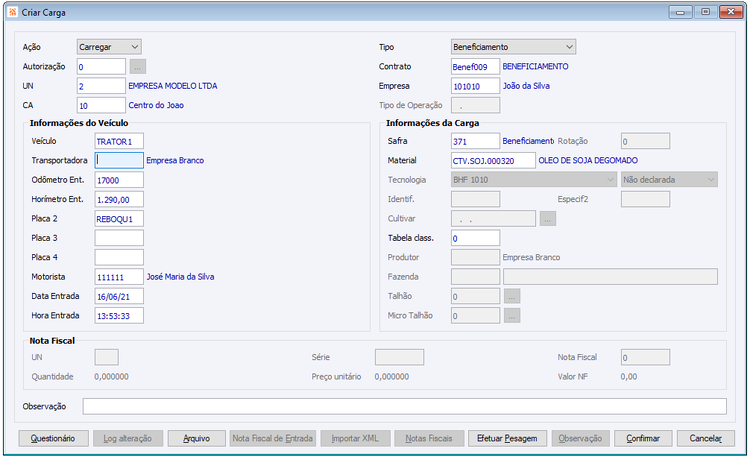Click the long Observação text field
Screen dimensions: 750x457
tap(405, 406)
